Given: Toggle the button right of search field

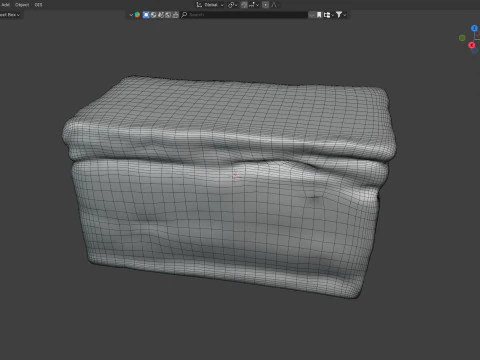Looking at the screenshot, I should (312, 15).
